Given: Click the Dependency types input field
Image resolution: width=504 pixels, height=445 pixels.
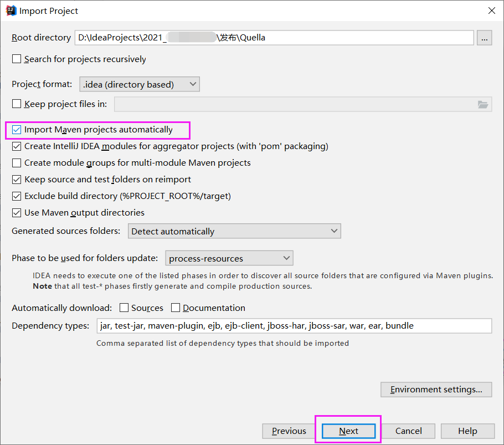Looking at the screenshot, I should pyautogui.click(x=288, y=326).
